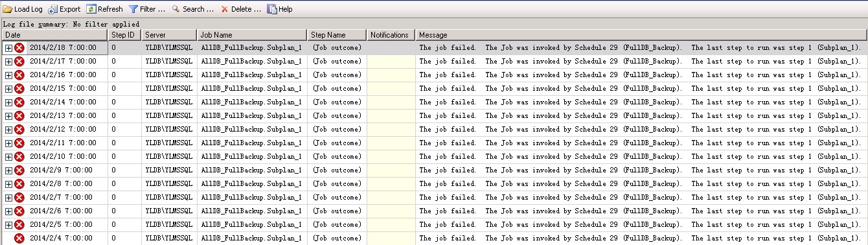Click the red error icon for 2014/2/13
The width and height of the screenshot is (868, 245).
(x=19, y=116)
